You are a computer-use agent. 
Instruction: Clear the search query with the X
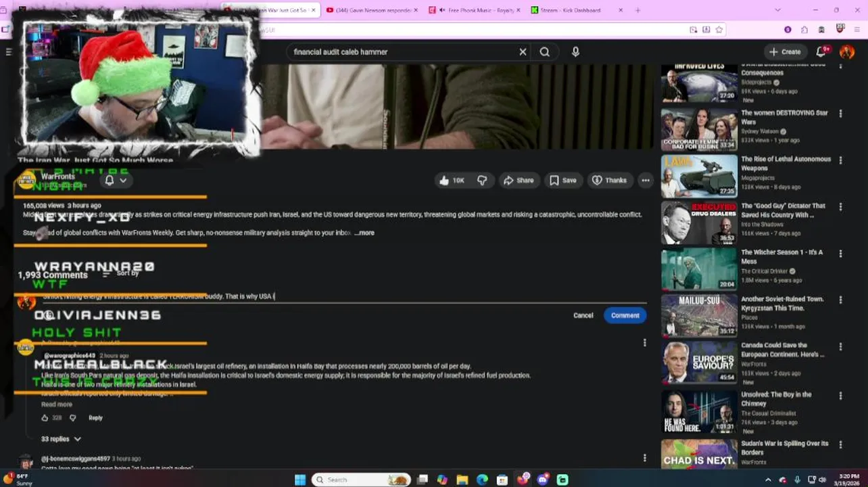pyautogui.click(x=523, y=52)
